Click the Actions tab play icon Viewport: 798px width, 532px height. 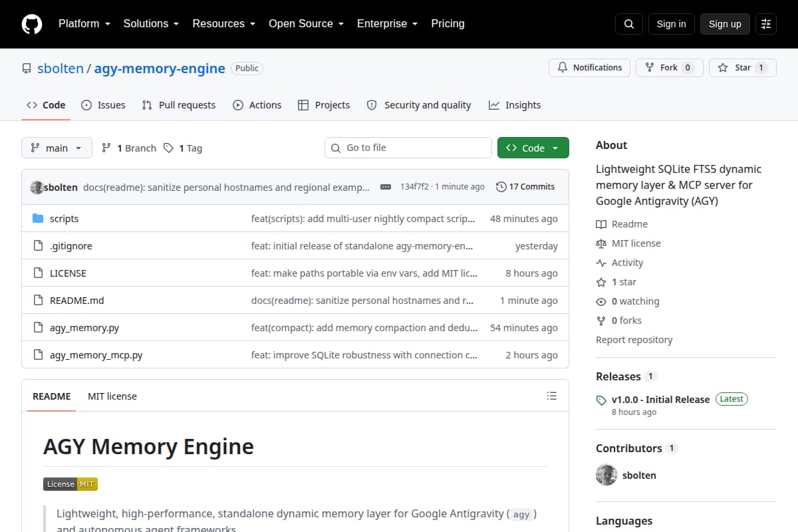[238, 105]
